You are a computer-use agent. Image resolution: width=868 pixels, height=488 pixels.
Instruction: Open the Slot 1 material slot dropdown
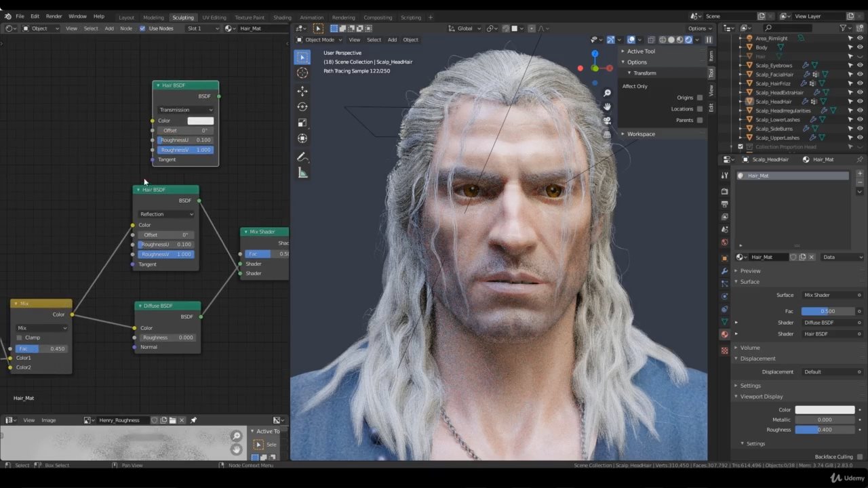pos(203,28)
